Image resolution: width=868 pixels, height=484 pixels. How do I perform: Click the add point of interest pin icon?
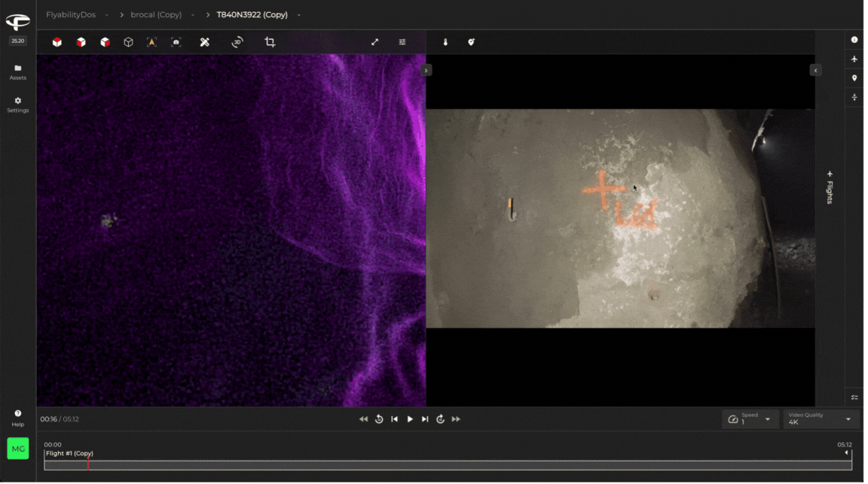pos(471,42)
